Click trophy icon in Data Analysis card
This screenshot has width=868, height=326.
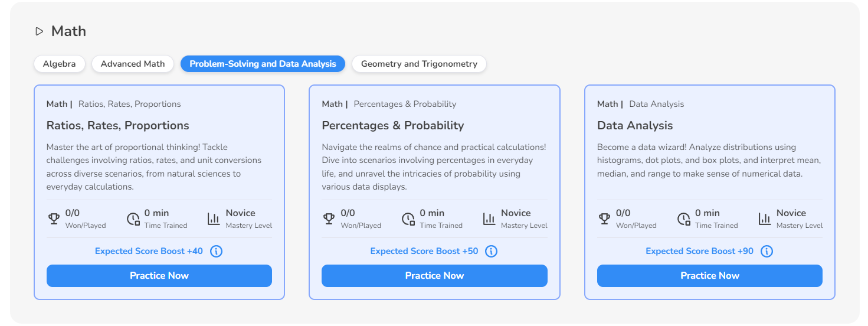[x=604, y=219]
